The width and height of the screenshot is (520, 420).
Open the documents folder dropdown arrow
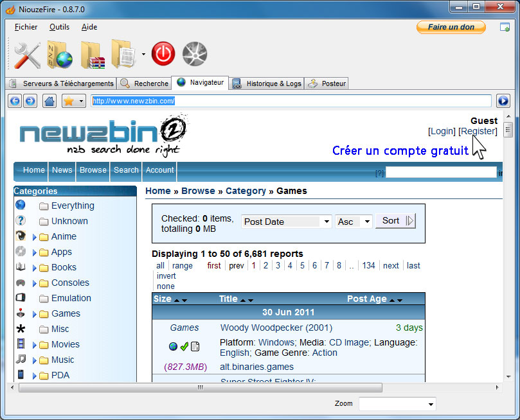click(x=143, y=54)
